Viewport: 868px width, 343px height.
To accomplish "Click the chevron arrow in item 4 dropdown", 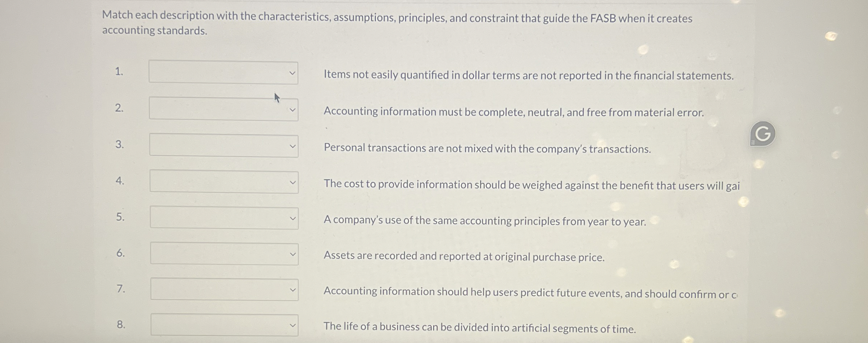I will pyautogui.click(x=293, y=182).
